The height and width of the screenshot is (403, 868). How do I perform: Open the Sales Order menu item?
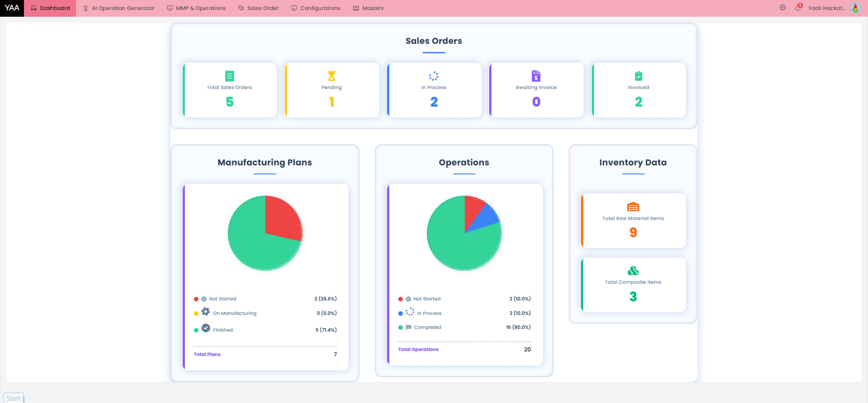(258, 8)
